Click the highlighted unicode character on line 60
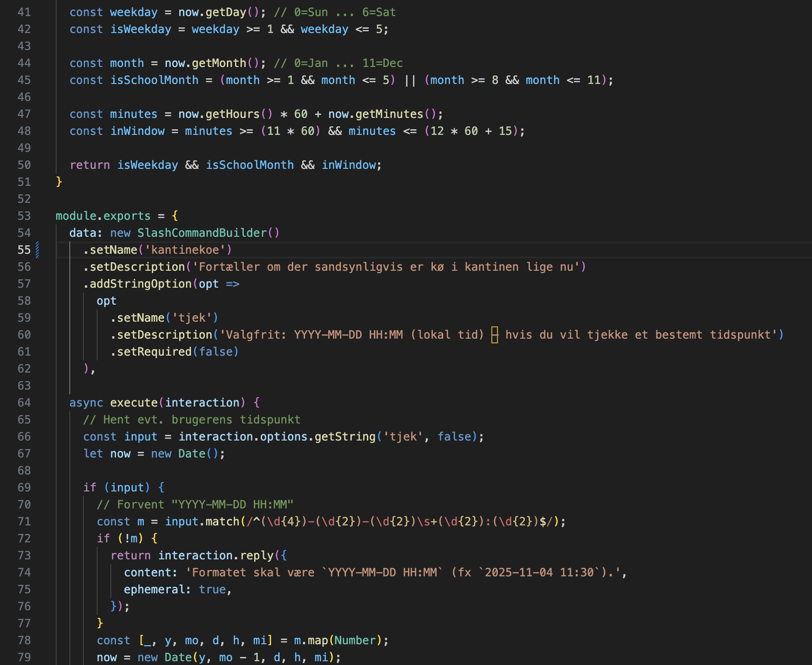Screen dimensions: 812x665 (x=494, y=335)
